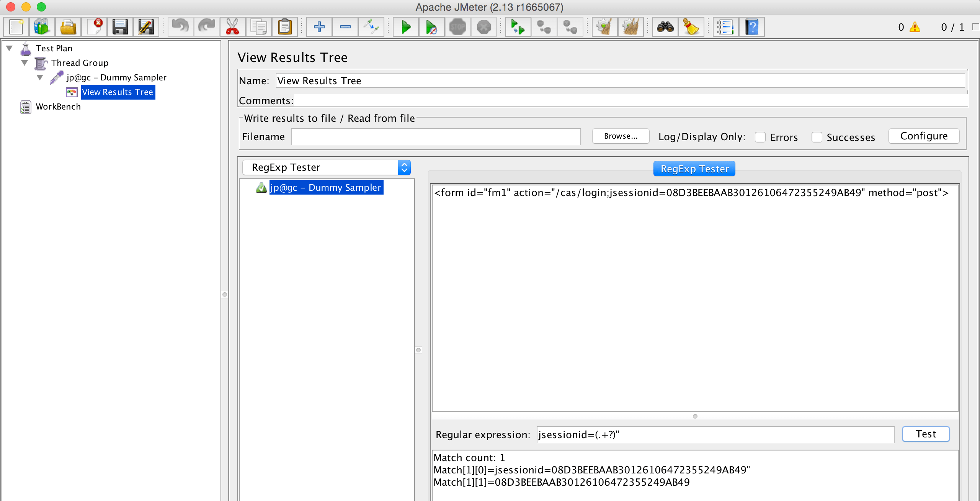Open the RegExp Tester renderer dropdown
Viewport: 980px width, 501px height.
[327, 167]
